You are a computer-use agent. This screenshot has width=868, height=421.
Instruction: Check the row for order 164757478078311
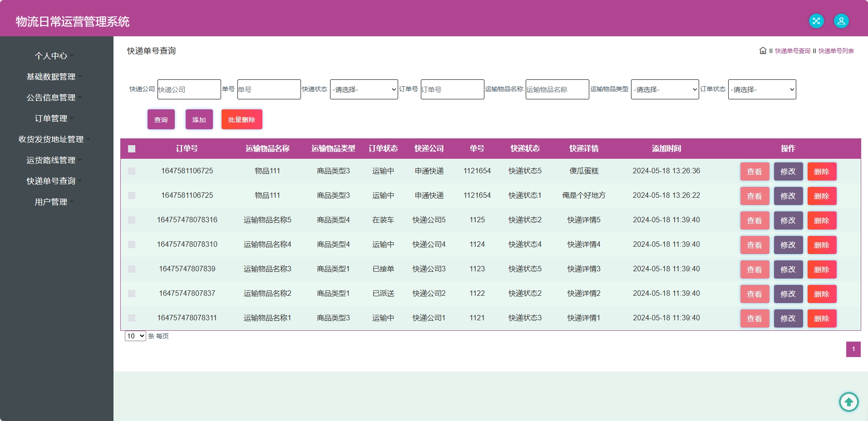[132, 318]
